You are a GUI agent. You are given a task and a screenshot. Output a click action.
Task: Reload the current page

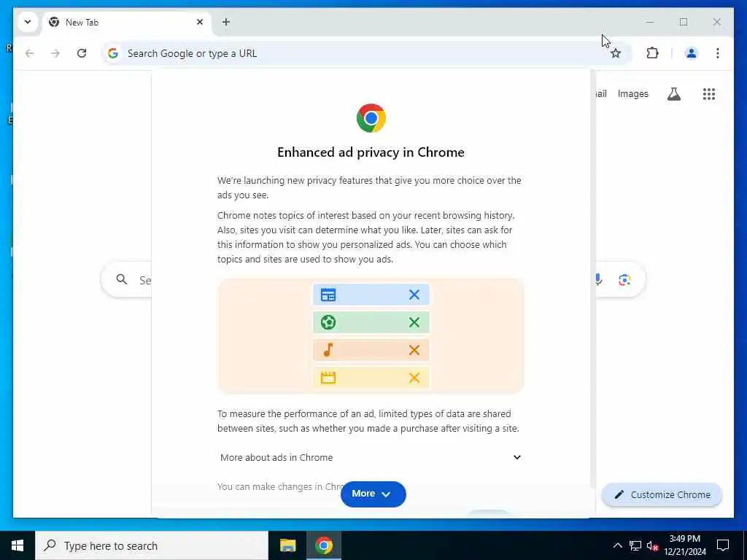point(82,53)
